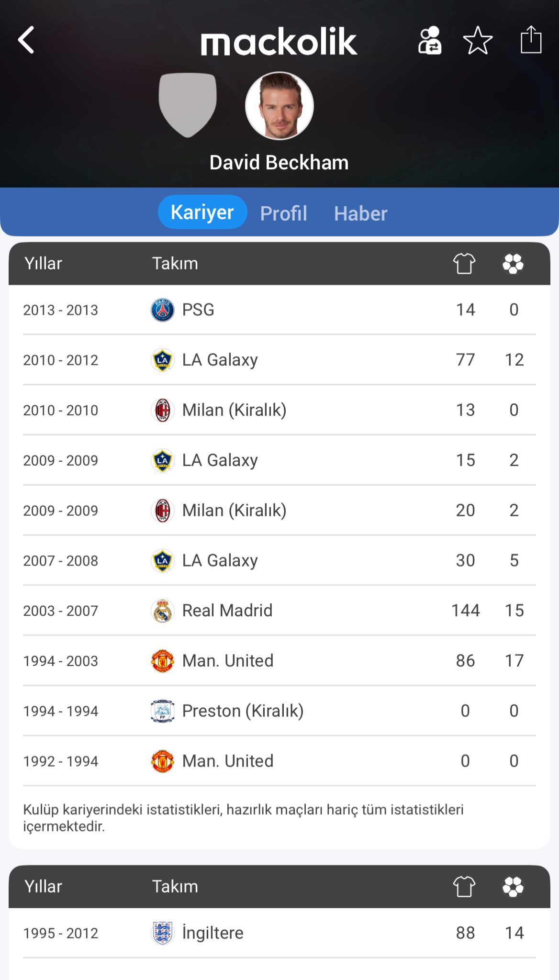Tap the Real Madrid crest icon

tap(163, 611)
